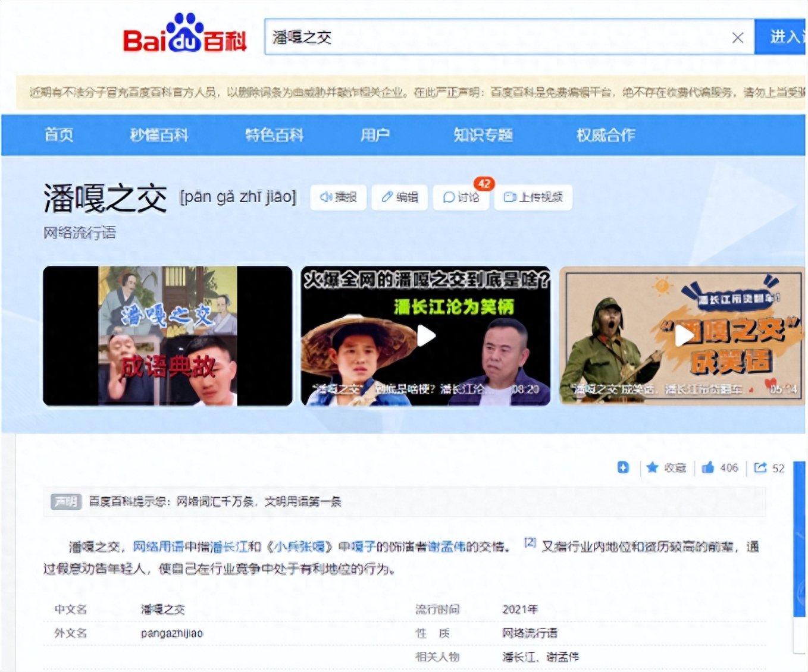Image resolution: width=808 pixels, height=672 pixels.
Task: Click the 上传视频 upload button
Action: [533, 197]
